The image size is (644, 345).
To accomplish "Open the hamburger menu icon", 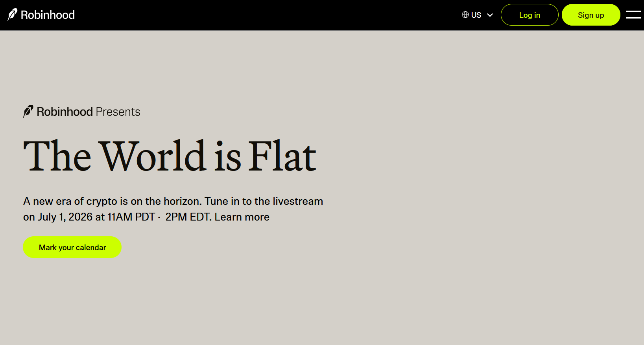I will click(x=633, y=15).
